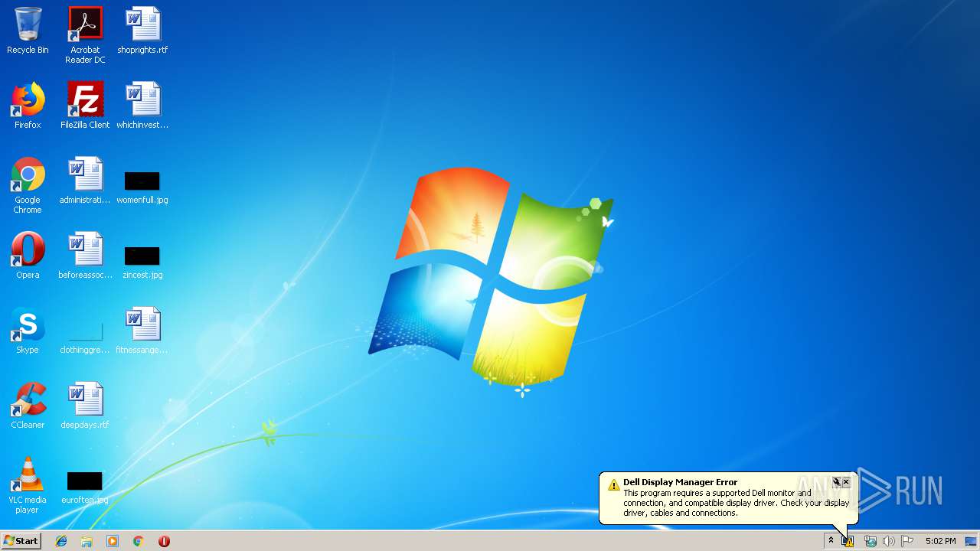Launch Chrome from the taskbar

tap(138, 541)
